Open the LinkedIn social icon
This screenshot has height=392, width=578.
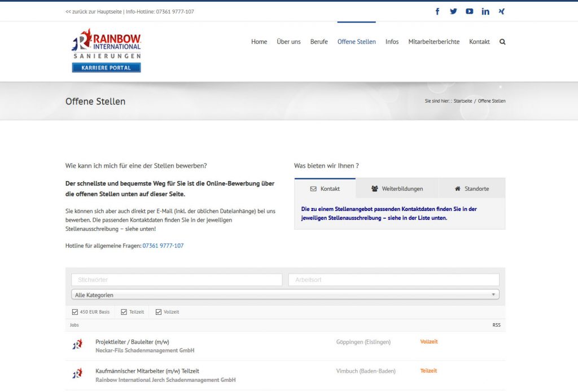tap(485, 11)
